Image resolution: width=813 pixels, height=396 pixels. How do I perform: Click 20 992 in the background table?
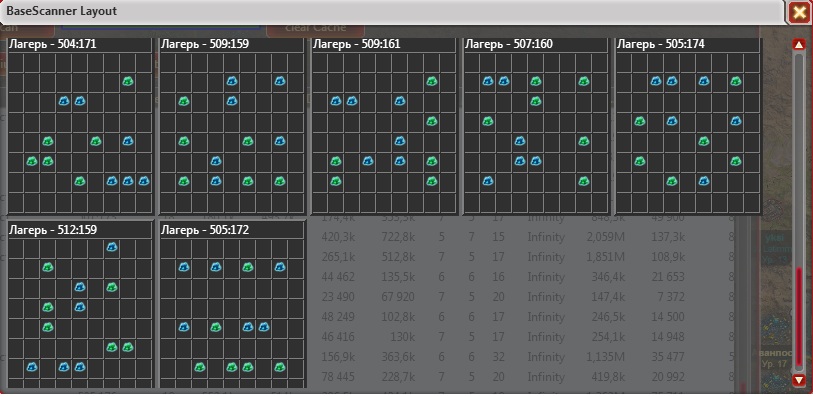[x=668, y=377]
